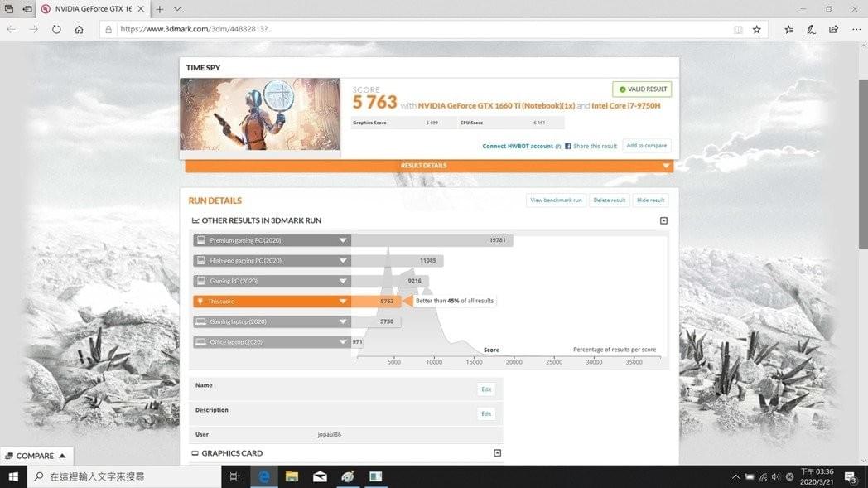Collapse the Graphics Card section
This screenshot has height=488, width=868.
pos(497,453)
